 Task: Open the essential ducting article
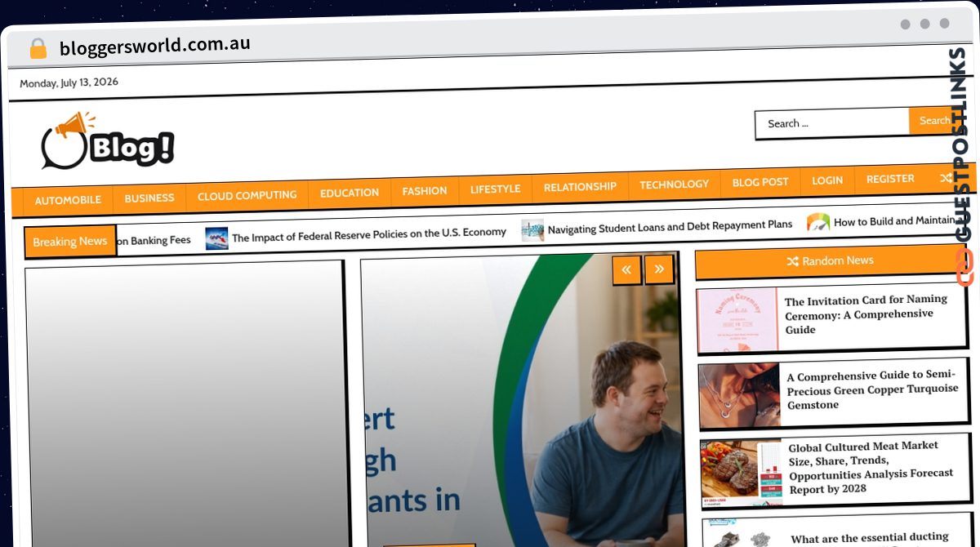pos(870,539)
